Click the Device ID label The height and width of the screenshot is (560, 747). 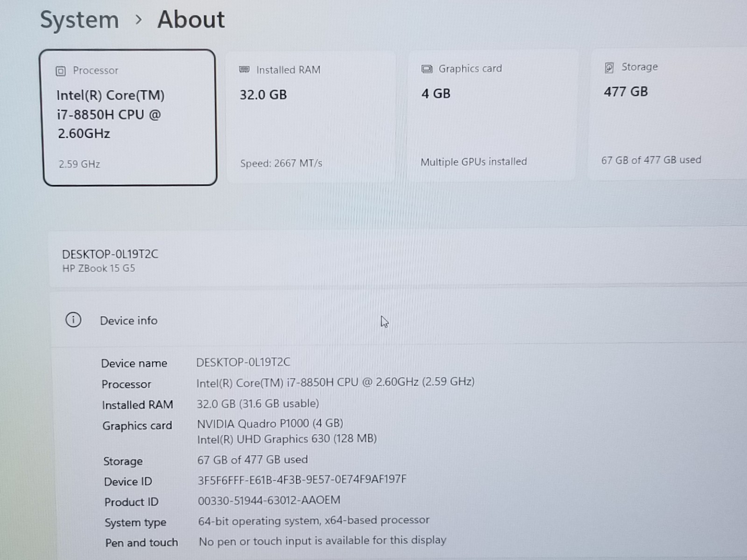click(x=128, y=482)
